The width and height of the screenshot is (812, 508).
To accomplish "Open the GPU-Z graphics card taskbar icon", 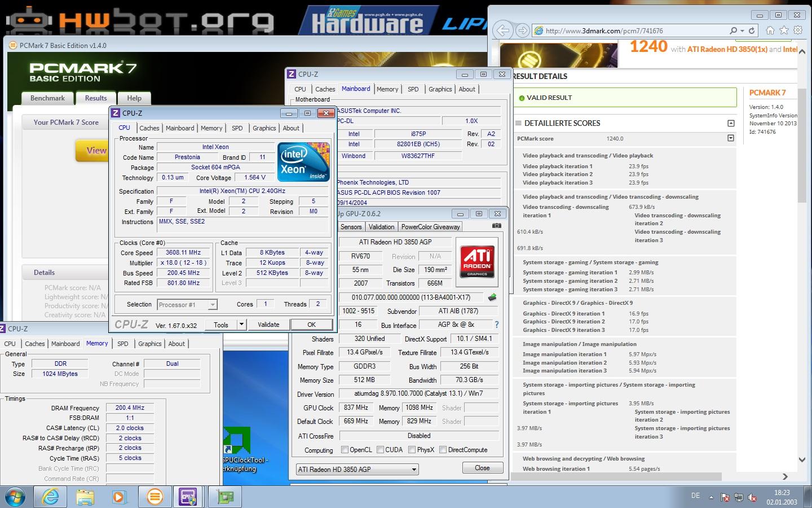I will tap(225, 497).
